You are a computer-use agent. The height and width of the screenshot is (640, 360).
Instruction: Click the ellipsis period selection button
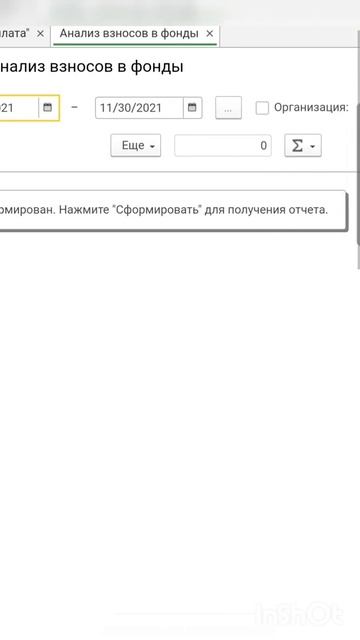(228, 108)
